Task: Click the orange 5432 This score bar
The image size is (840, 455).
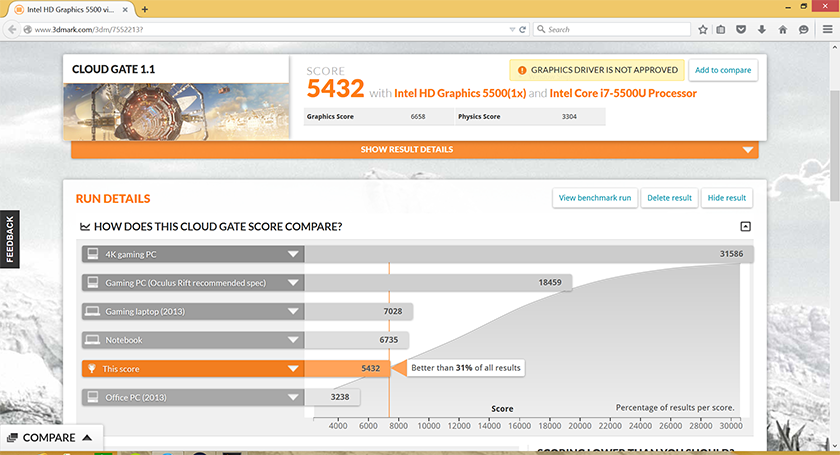Action: point(347,369)
